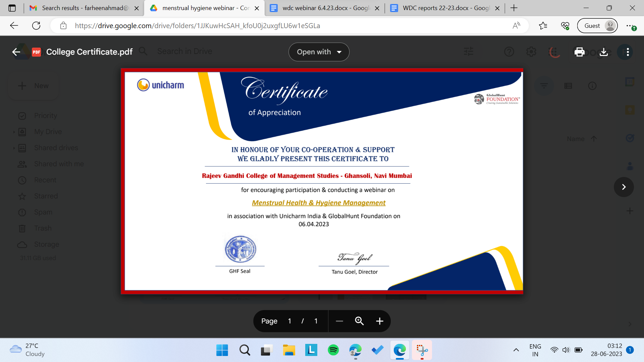This screenshot has height=362, width=644.
Task: Open clock and date 28-06-2023
Action: [606, 350]
